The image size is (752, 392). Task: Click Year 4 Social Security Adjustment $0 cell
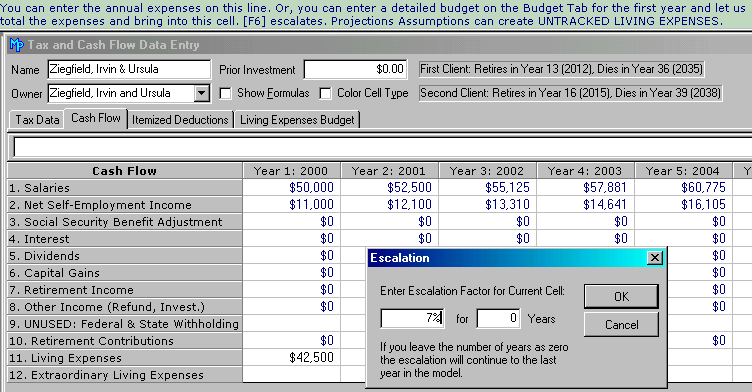[586, 222]
